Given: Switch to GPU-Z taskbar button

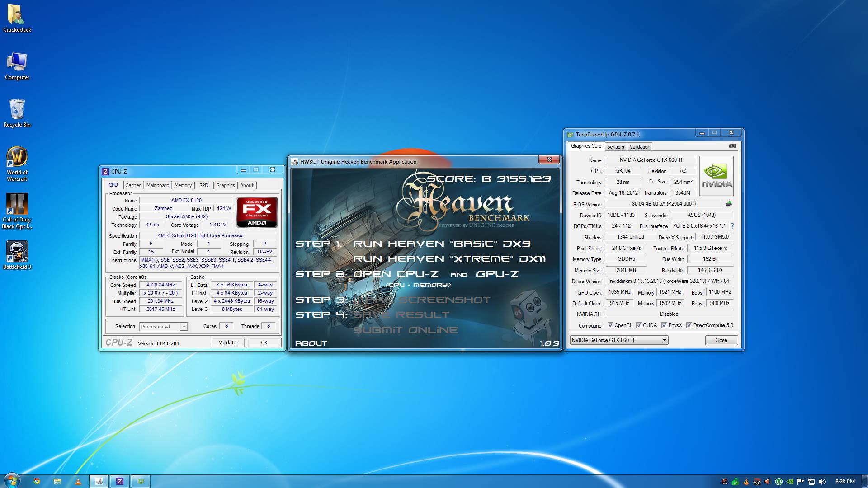Looking at the screenshot, I should click(141, 481).
